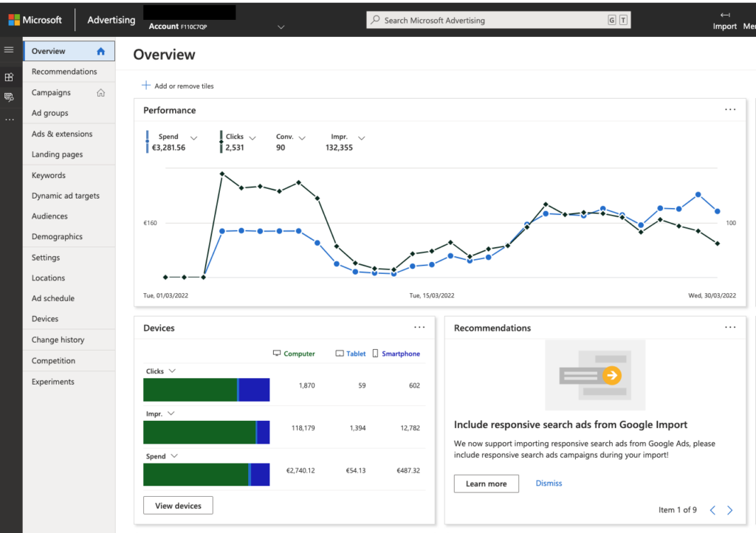Click the home icon beside Overview
This screenshot has height=533, width=756.
coord(100,51)
